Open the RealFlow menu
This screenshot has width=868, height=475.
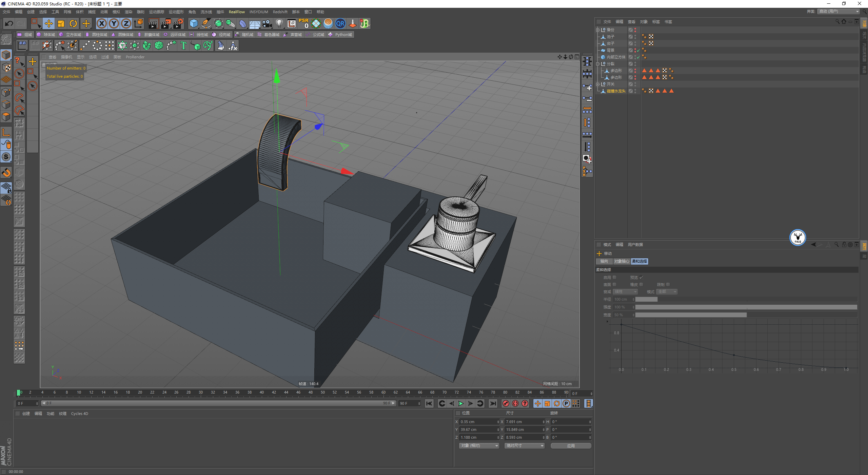[x=236, y=12]
